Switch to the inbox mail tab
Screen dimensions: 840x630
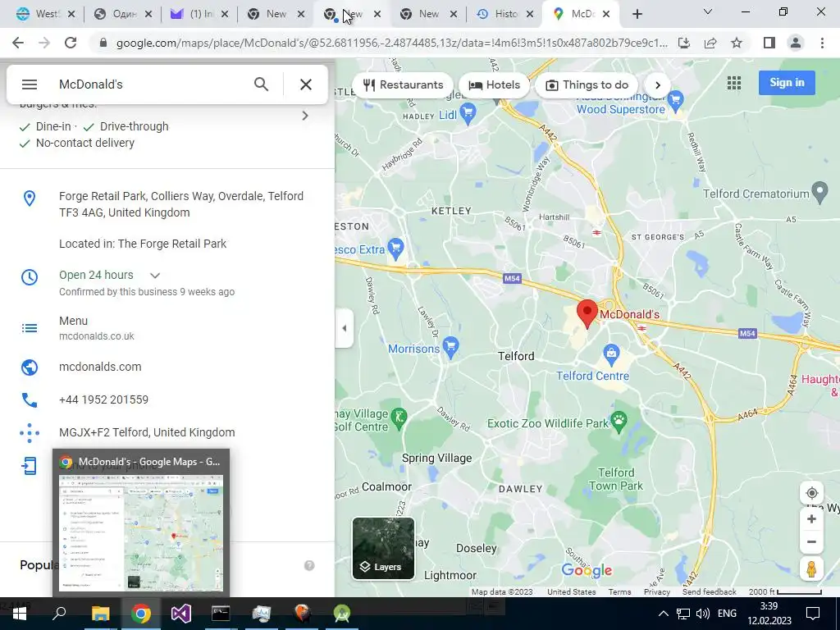[x=199, y=14]
